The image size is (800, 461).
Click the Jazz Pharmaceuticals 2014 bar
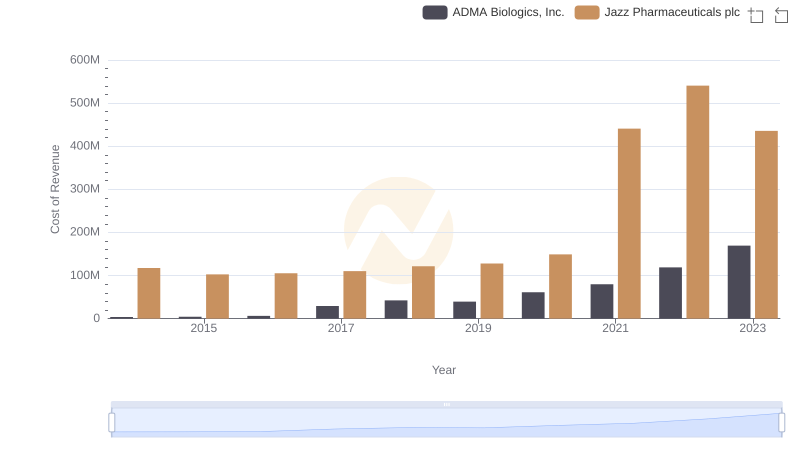148,293
